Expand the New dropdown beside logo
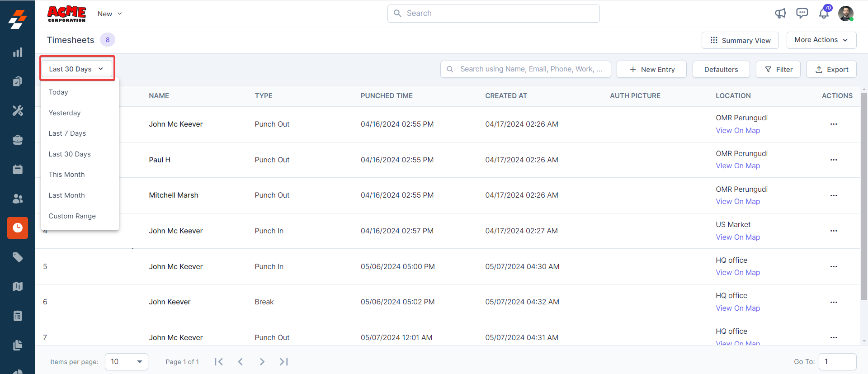The image size is (868, 374). [x=110, y=14]
